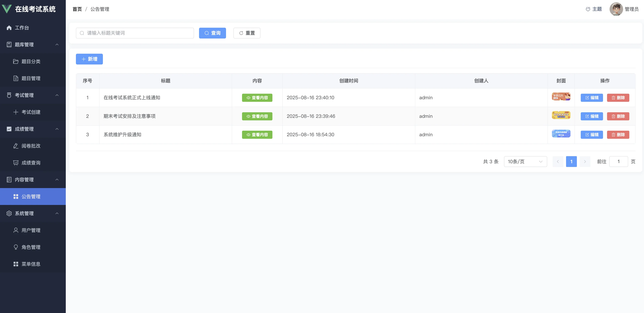The width and height of the screenshot is (644, 313).
Task: View content of 在线考试系统正式上线通知
Action: click(x=257, y=98)
